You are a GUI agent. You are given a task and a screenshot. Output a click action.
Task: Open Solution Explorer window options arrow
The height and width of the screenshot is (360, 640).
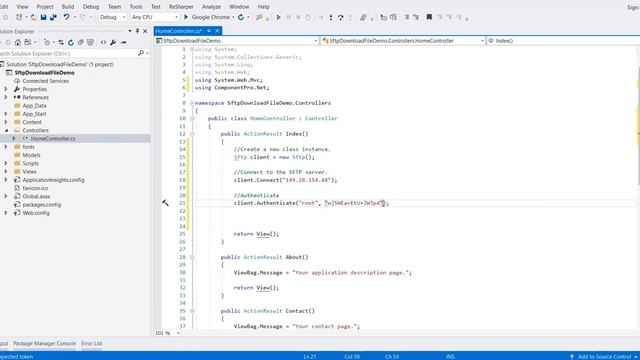130,31
